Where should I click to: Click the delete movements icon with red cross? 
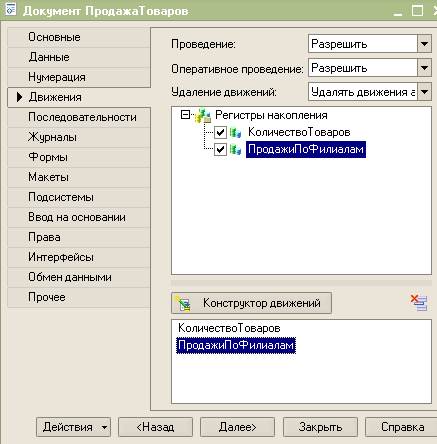(x=419, y=303)
